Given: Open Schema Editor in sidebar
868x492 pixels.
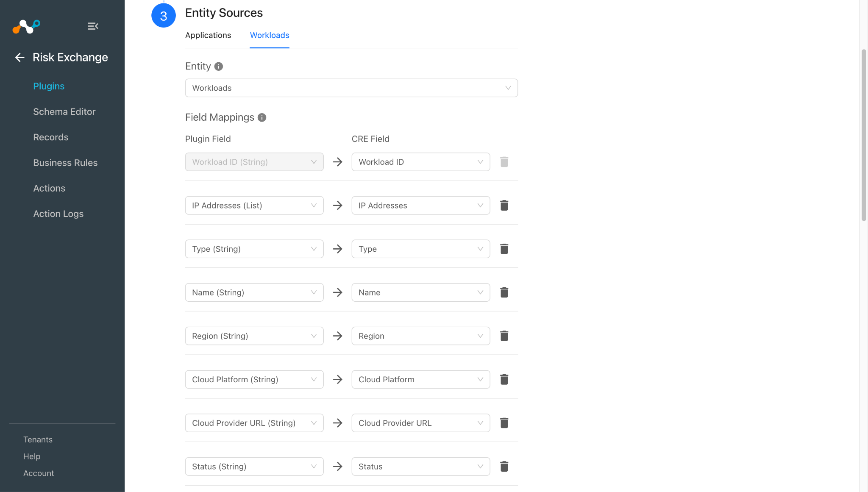Looking at the screenshot, I should [64, 111].
